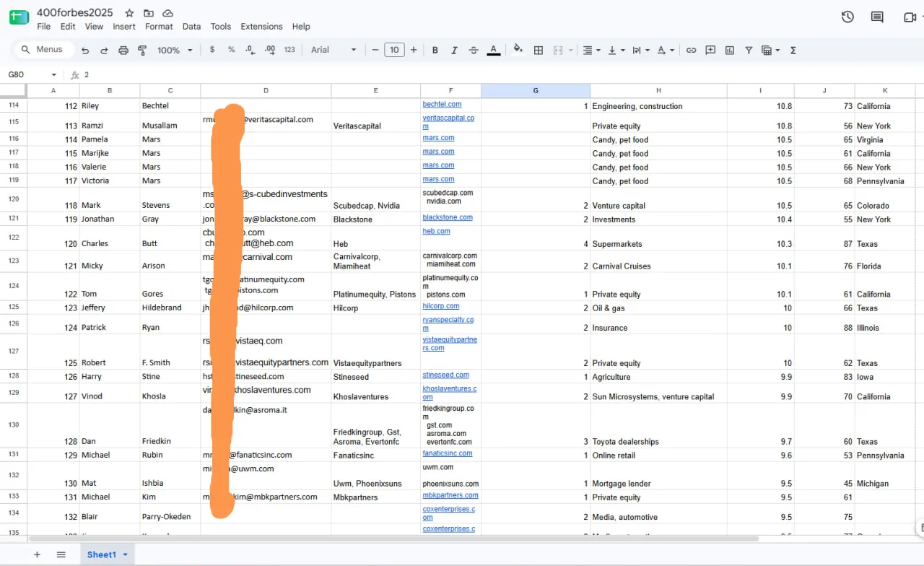Format selection as currency

212,50
